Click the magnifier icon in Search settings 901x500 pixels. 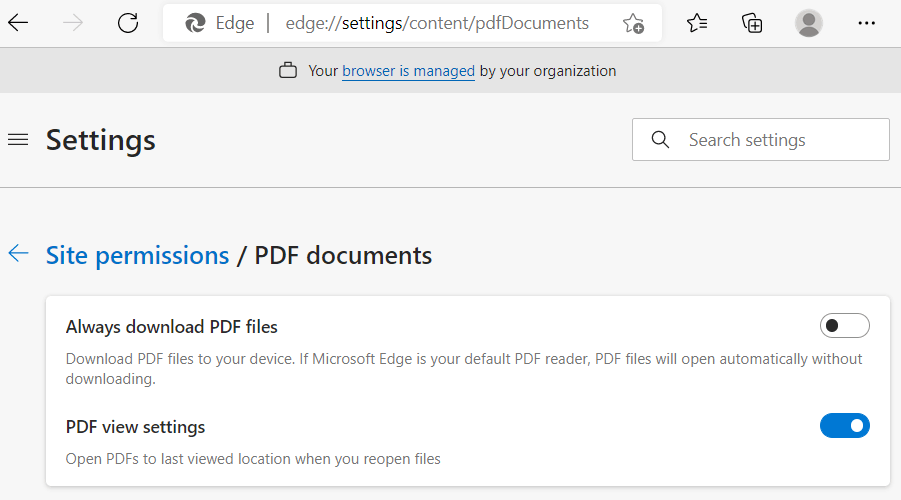(x=660, y=140)
